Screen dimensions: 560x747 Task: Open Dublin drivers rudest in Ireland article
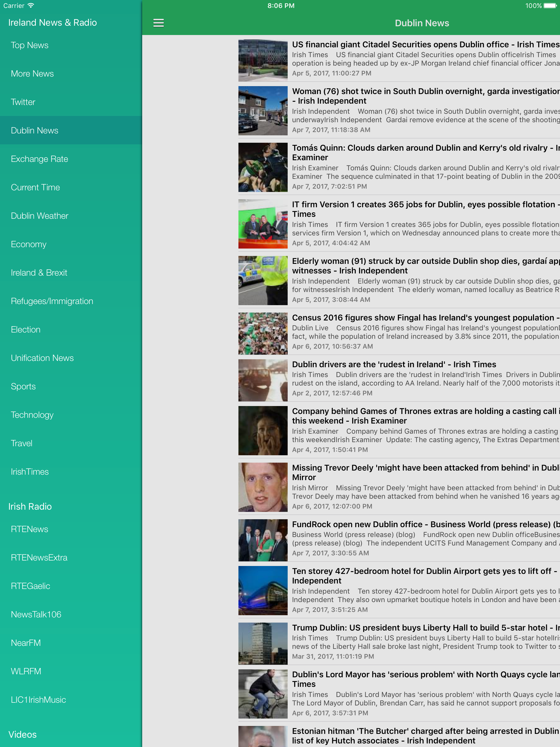point(399,378)
